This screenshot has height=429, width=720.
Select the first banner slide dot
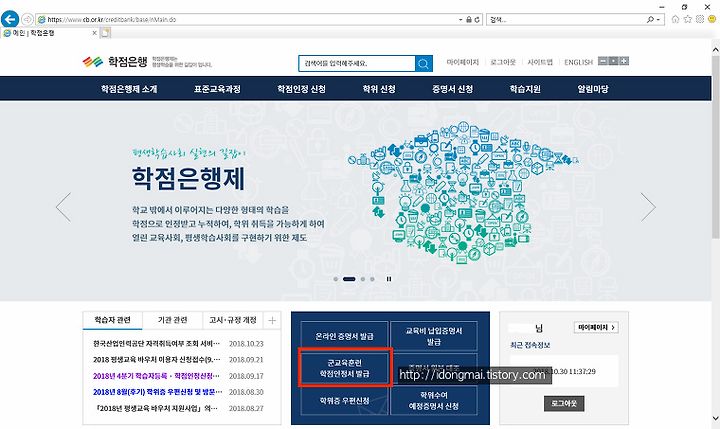pyautogui.click(x=336, y=279)
